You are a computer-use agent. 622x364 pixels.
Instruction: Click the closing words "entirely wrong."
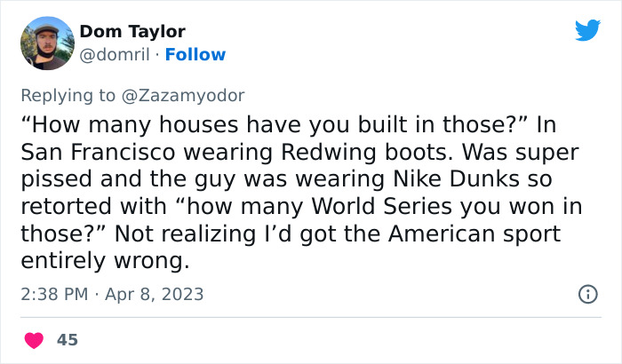106,261
